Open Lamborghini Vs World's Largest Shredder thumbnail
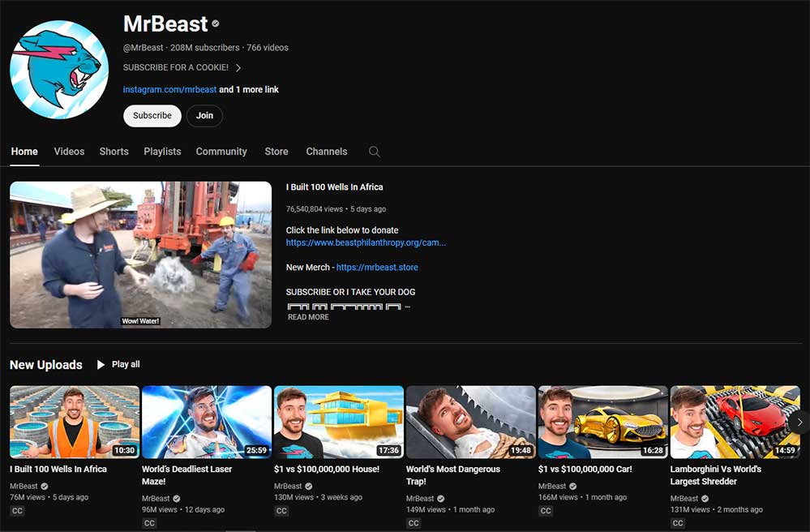This screenshot has width=810, height=532. pyautogui.click(x=735, y=422)
